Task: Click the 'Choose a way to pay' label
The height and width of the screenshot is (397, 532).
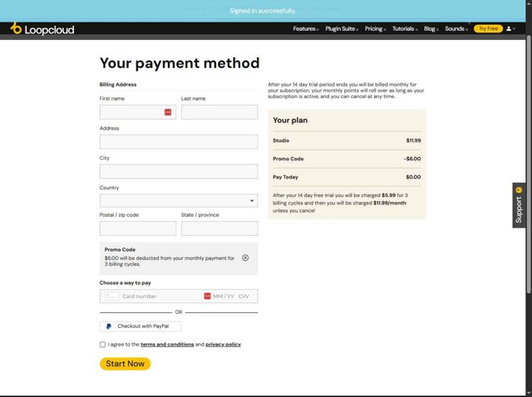Action: click(x=126, y=283)
